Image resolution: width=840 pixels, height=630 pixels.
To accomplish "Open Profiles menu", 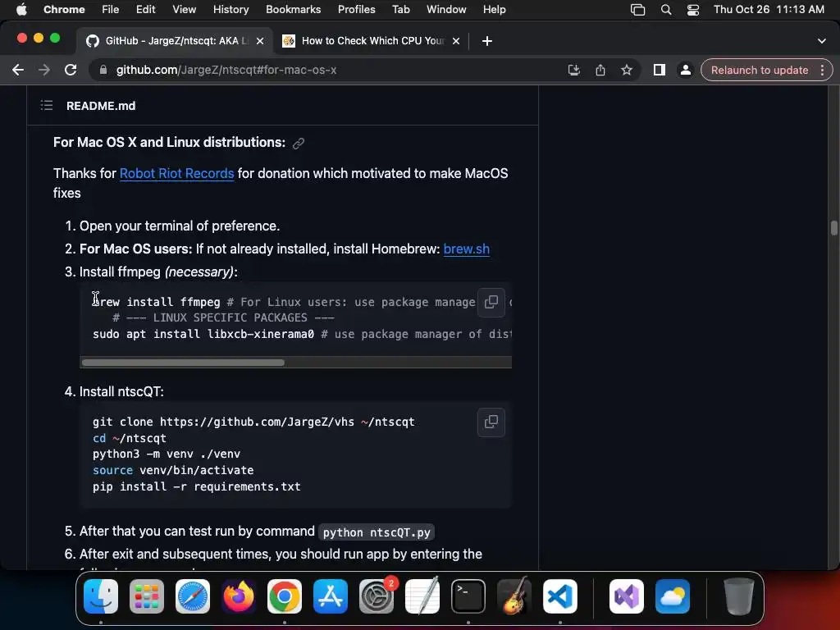I will click(356, 10).
